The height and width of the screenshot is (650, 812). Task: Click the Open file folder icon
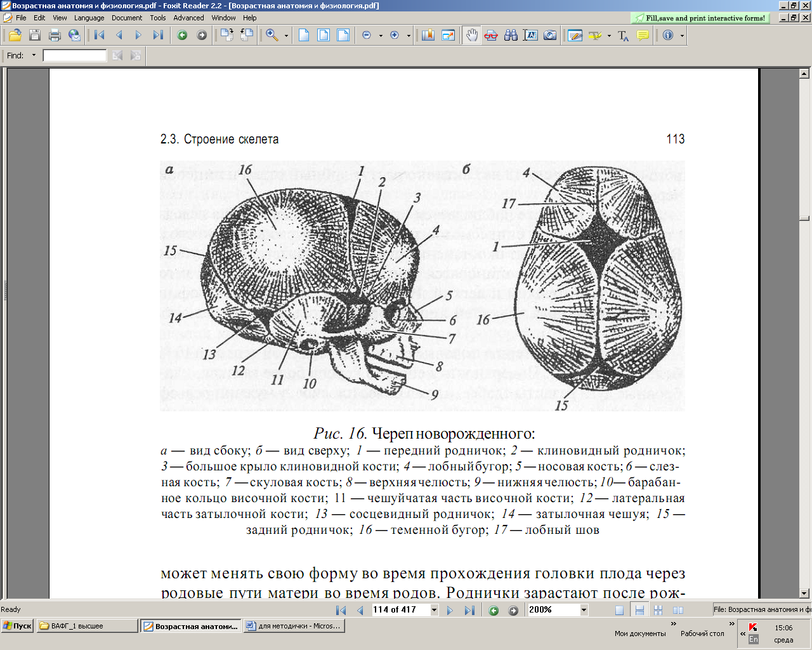pyautogui.click(x=15, y=36)
